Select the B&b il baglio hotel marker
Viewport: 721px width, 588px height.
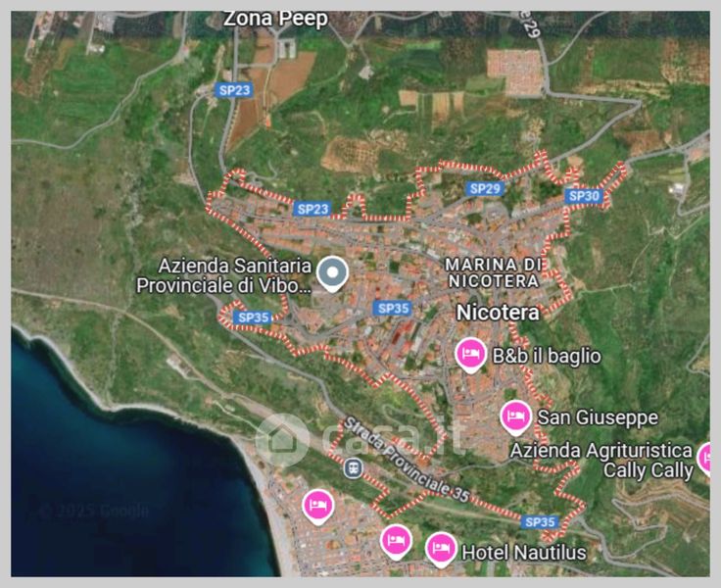471,355
